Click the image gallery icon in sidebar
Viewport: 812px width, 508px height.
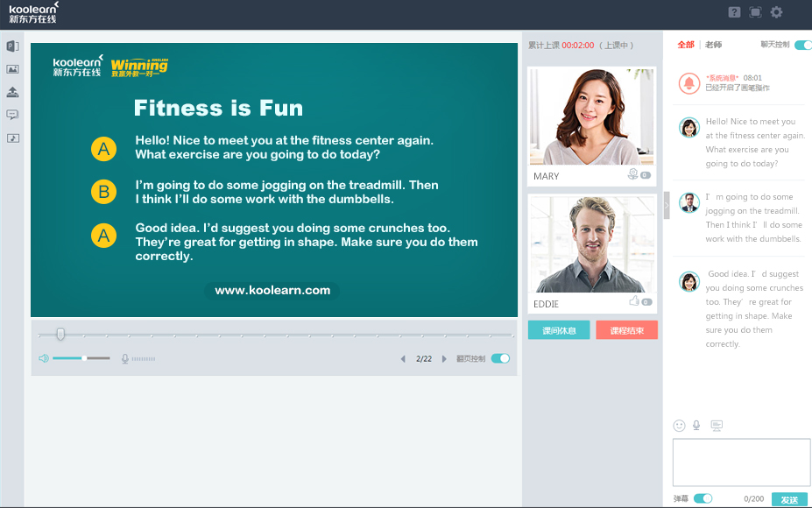[12, 69]
